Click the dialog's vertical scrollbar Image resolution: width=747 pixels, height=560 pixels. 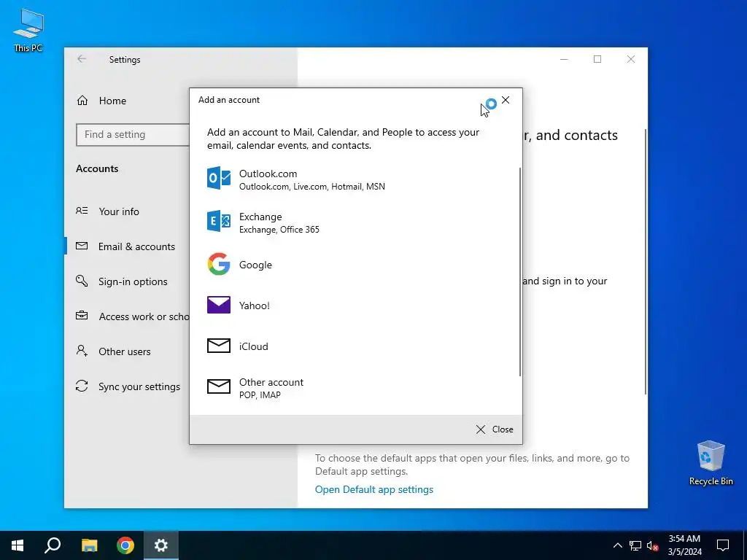[519, 272]
